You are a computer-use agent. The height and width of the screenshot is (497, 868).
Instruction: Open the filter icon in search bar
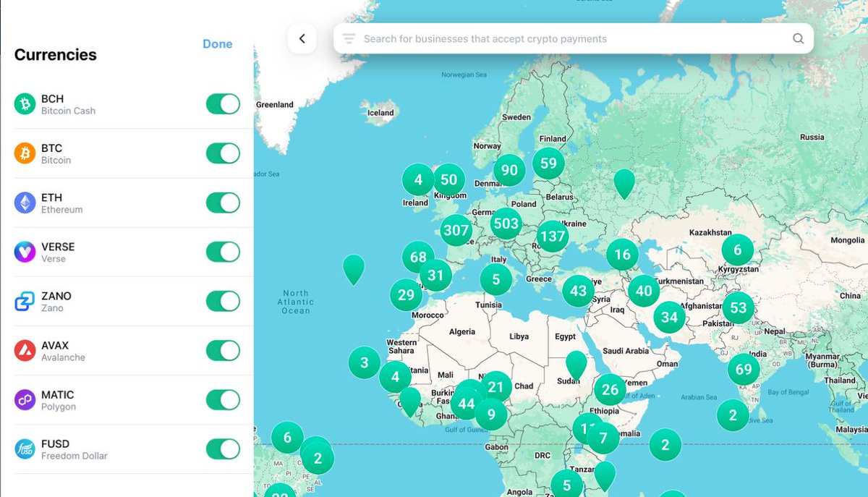coord(349,39)
